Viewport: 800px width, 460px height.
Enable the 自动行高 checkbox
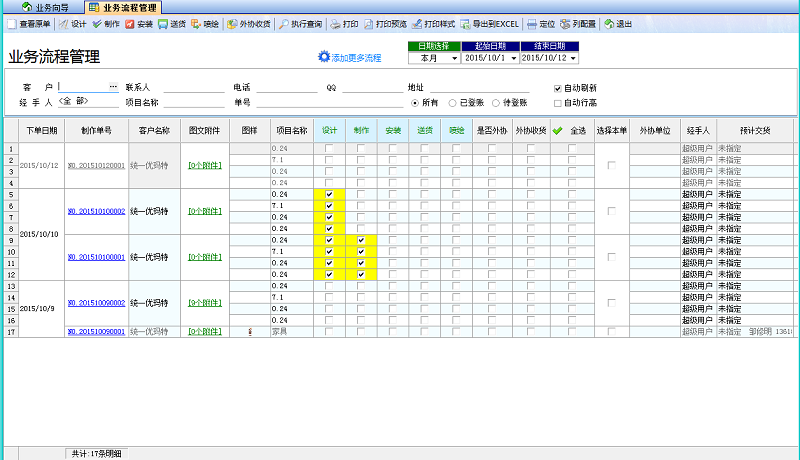pos(558,102)
